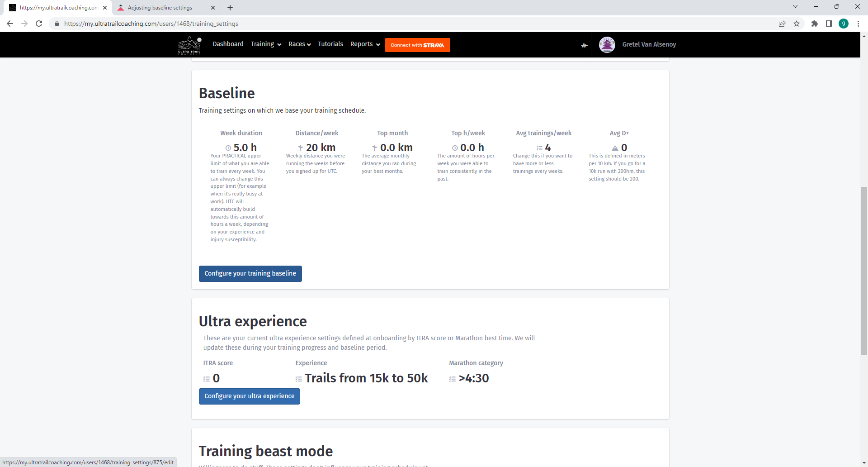Image resolution: width=868 pixels, height=467 pixels.
Task: Click the clock icon under Week duration
Action: click(228, 148)
